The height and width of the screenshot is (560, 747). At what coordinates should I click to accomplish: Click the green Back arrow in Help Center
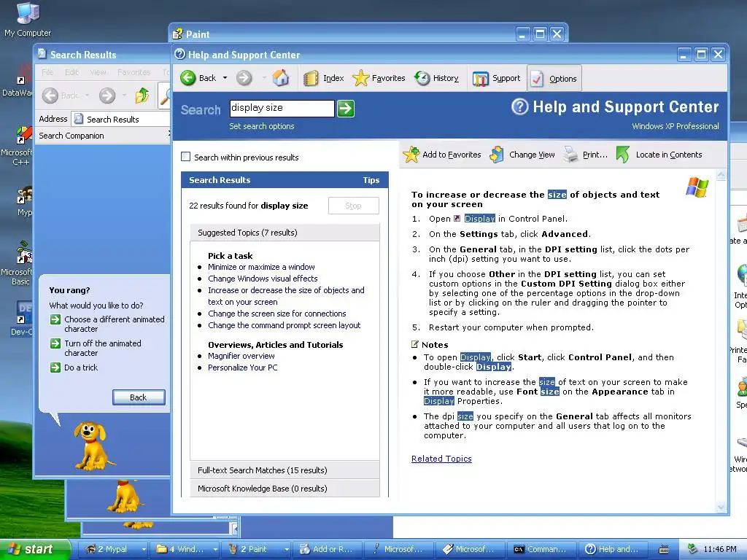click(x=188, y=77)
